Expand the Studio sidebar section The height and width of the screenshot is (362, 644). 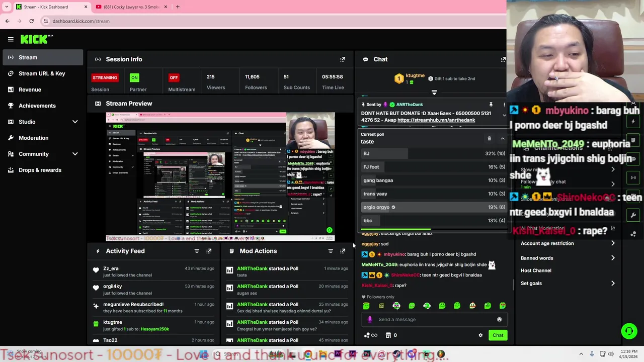pyautogui.click(x=75, y=122)
